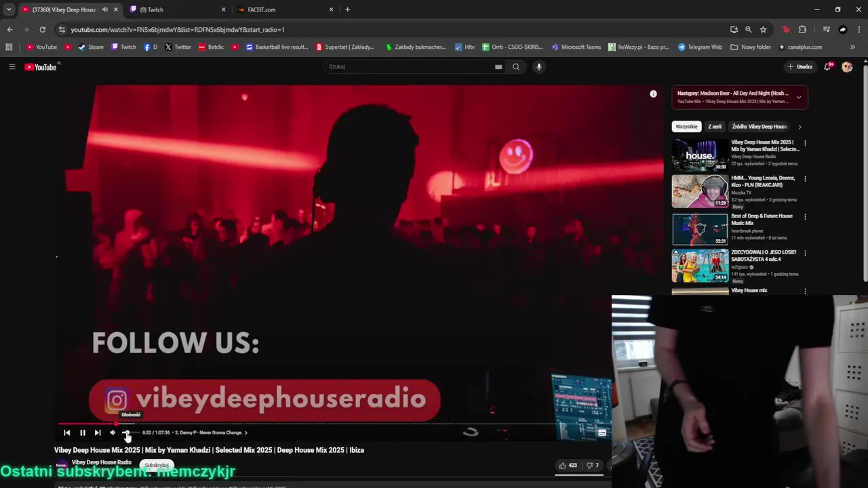Open a new browser tab

pyautogui.click(x=347, y=9)
